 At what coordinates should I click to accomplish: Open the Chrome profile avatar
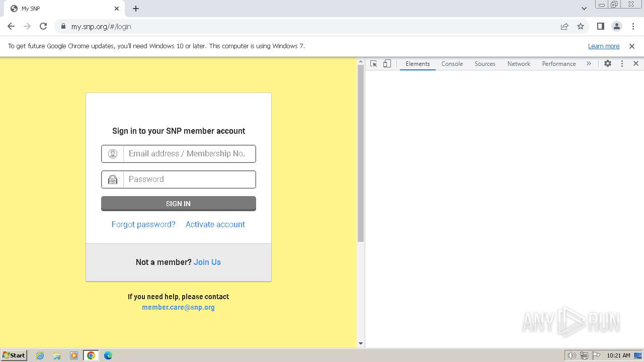tap(617, 27)
